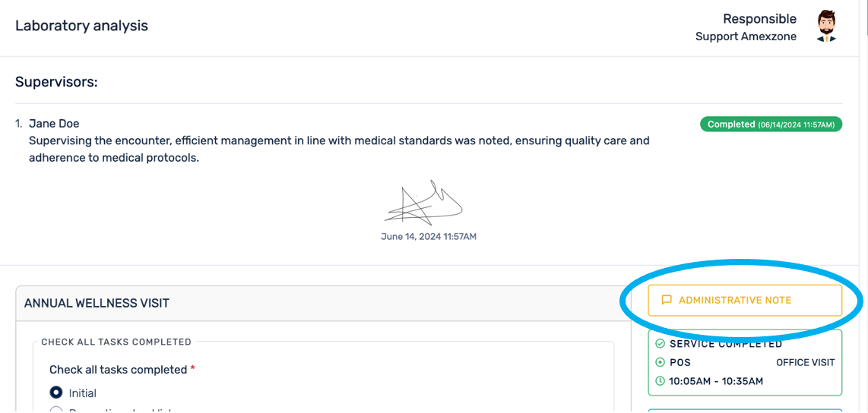The height and width of the screenshot is (413, 868).
Task: Select the Initial radio button
Action: (56, 393)
